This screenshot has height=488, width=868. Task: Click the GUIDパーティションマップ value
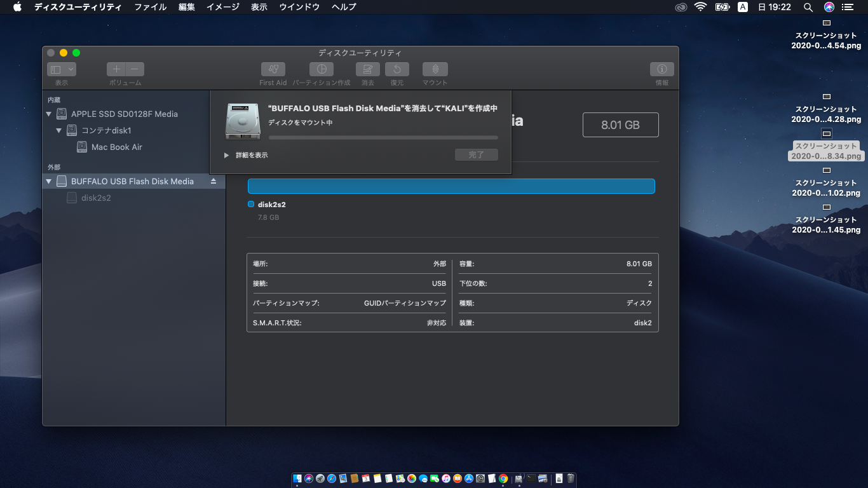[405, 303]
